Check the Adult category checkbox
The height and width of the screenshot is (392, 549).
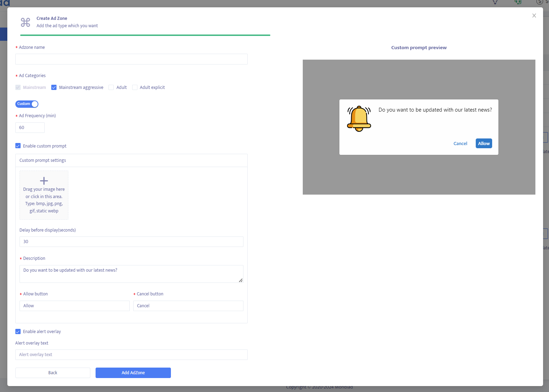point(111,88)
